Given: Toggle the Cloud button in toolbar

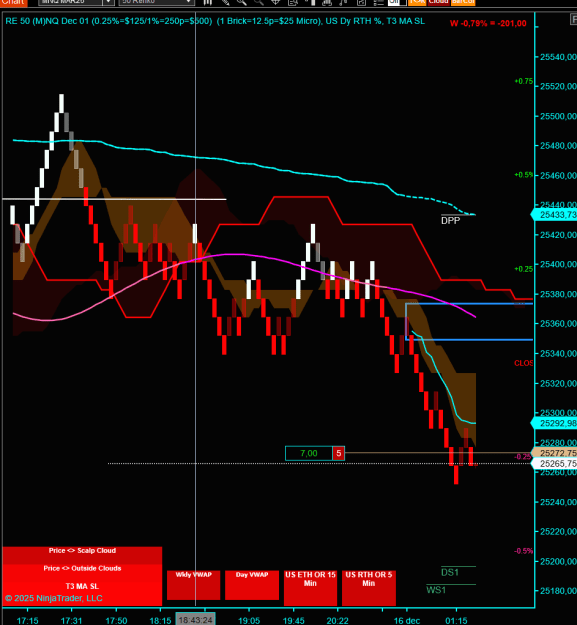Looking at the screenshot, I should coord(439,2).
